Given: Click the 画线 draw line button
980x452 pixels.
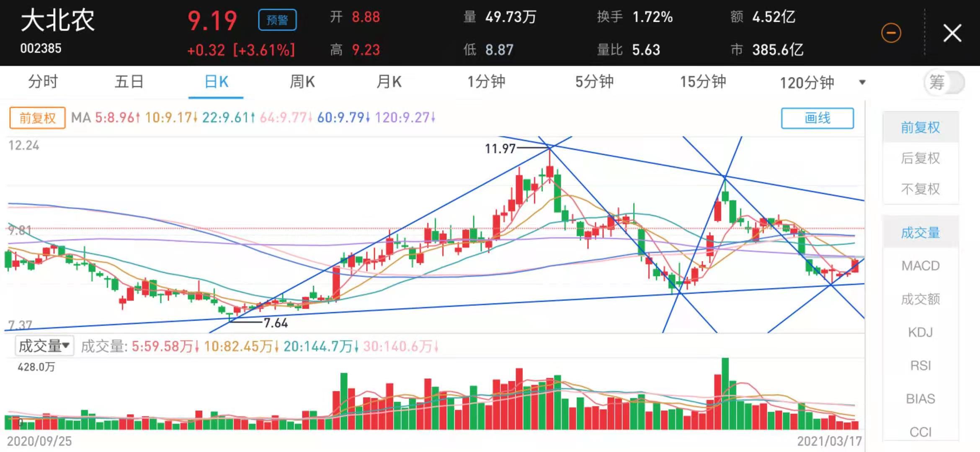Looking at the screenshot, I should coord(817,118).
